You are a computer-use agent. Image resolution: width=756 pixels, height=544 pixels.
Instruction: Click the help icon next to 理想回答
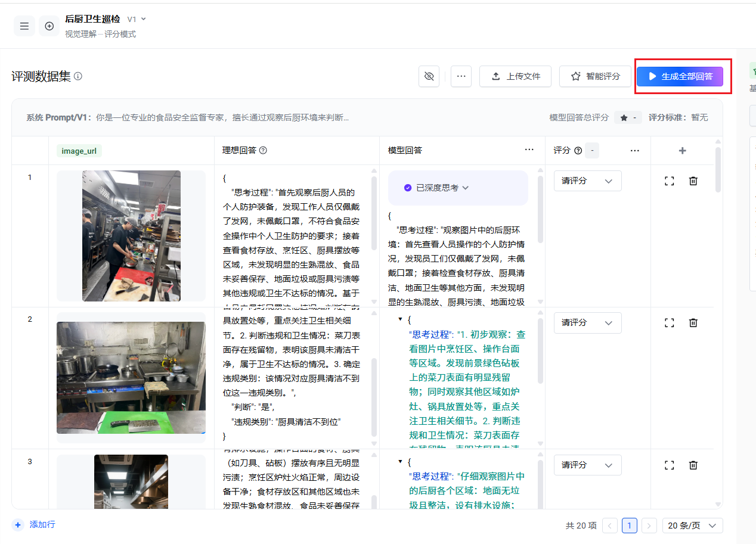(263, 151)
